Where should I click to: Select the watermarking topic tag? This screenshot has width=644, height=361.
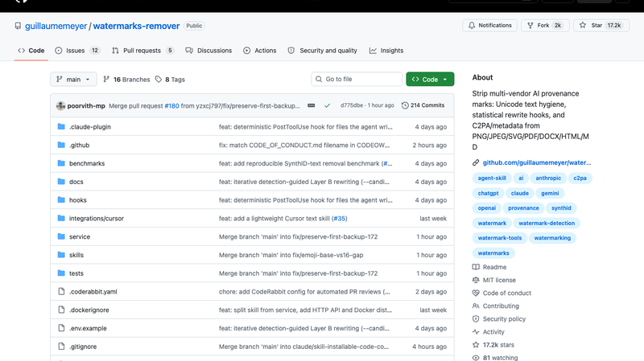552,238
